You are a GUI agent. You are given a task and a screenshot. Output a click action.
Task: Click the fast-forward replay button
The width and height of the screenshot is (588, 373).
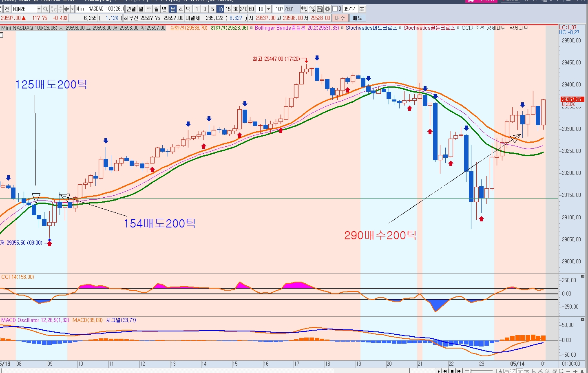pos(459,371)
